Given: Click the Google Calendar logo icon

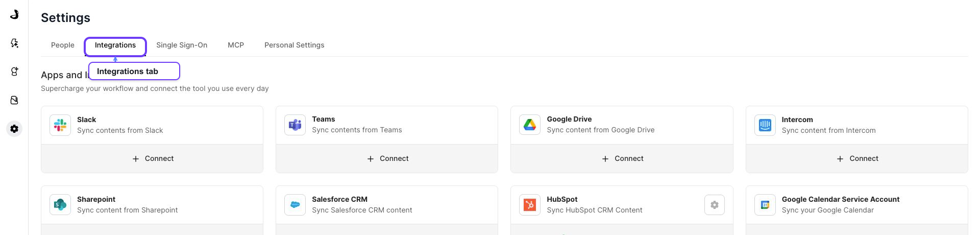Looking at the screenshot, I should pyautogui.click(x=765, y=205).
